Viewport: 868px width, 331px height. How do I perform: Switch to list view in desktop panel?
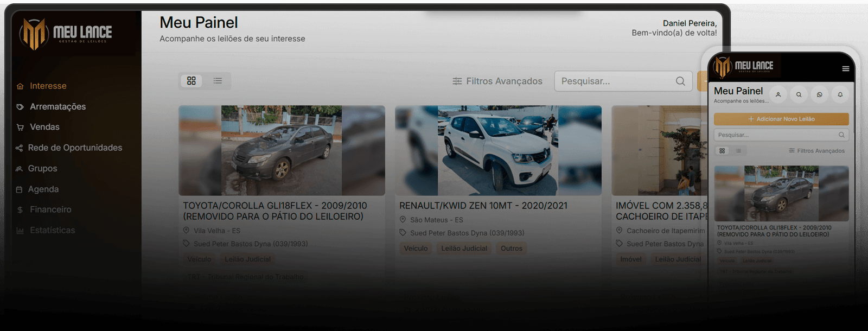(x=218, y=81)
